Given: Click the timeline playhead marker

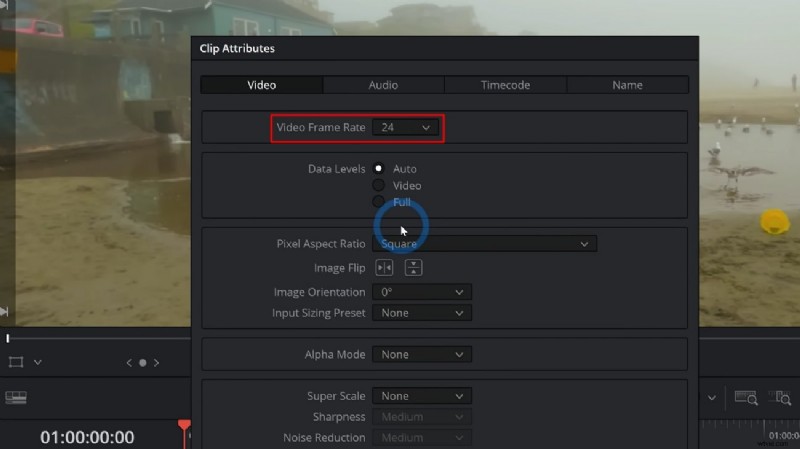Looking at the screenshot, I should tap(184, 426).
